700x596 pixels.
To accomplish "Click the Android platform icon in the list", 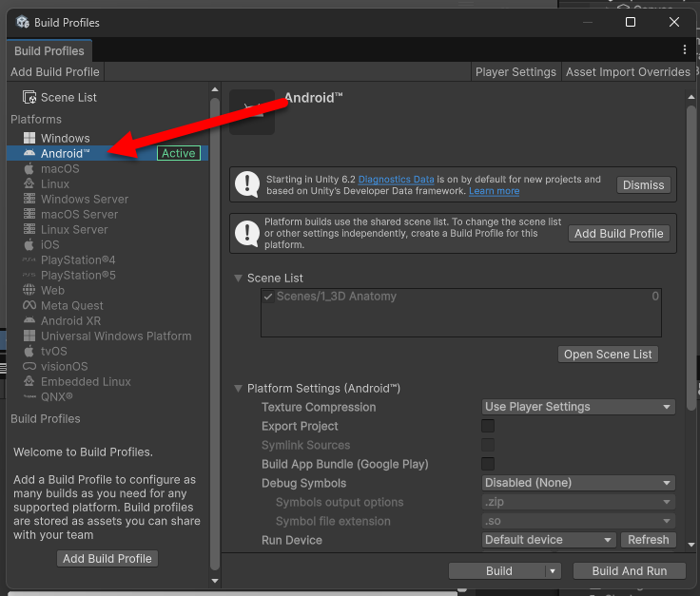I will pos(29,153).
